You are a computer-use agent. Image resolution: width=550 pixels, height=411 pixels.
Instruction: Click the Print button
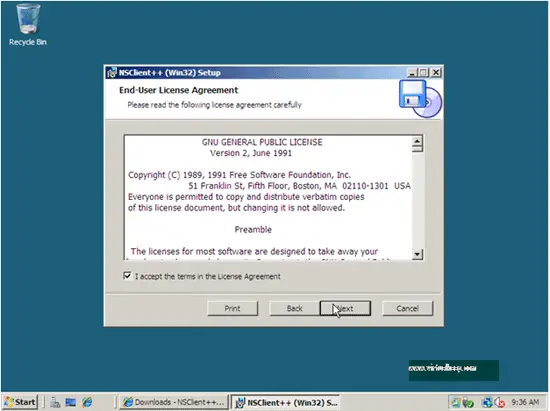tap(233, 308)
